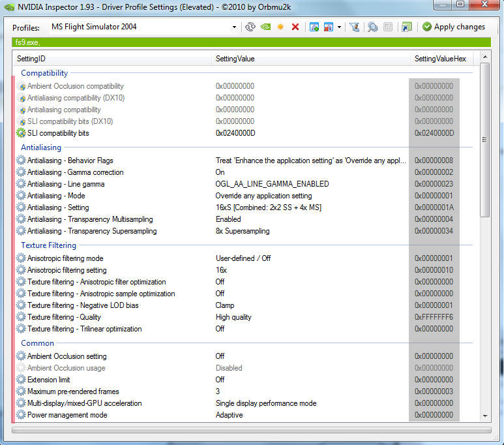Screen dimensions: 504x445
Task: Click the green gear icon for SLI compatibility bits
Action: (21, 132)
